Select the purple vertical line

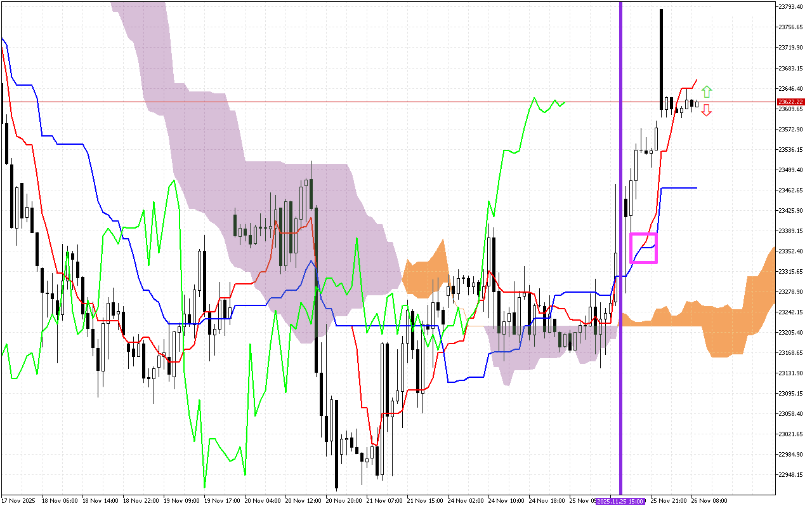pos(620,190)
